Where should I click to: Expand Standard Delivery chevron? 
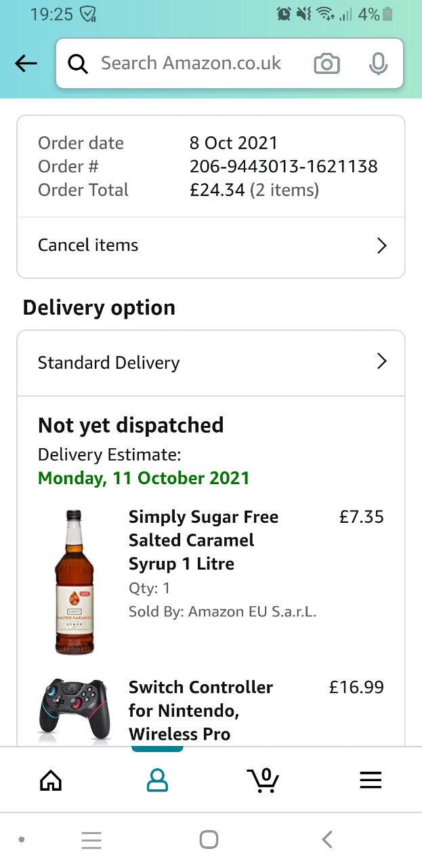tap(381, 361)
